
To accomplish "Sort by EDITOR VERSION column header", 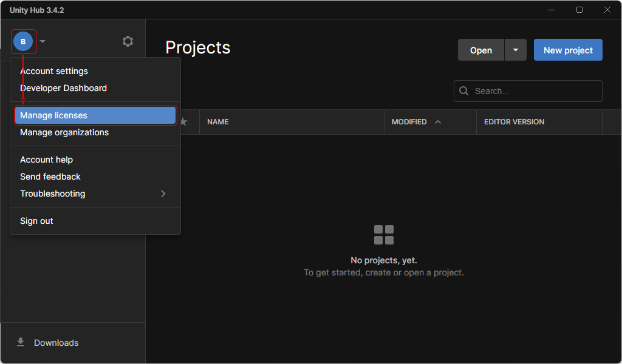I will 539,122.
